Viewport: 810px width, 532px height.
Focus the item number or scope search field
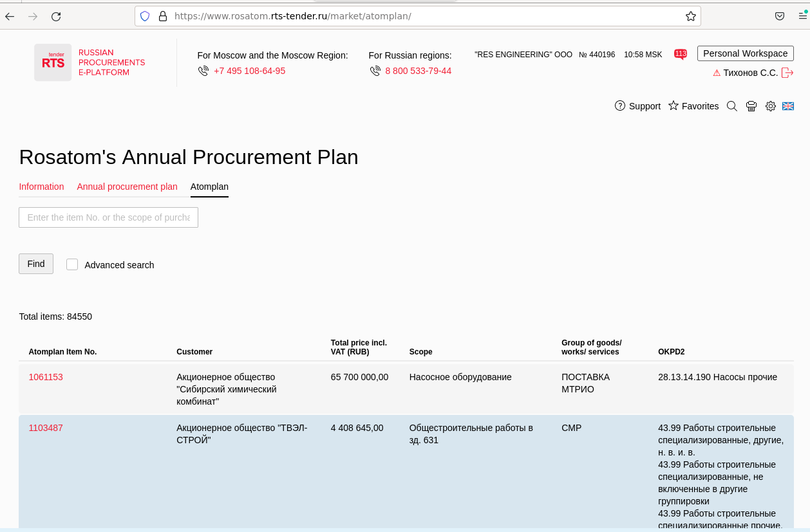(x=108, y=217)
